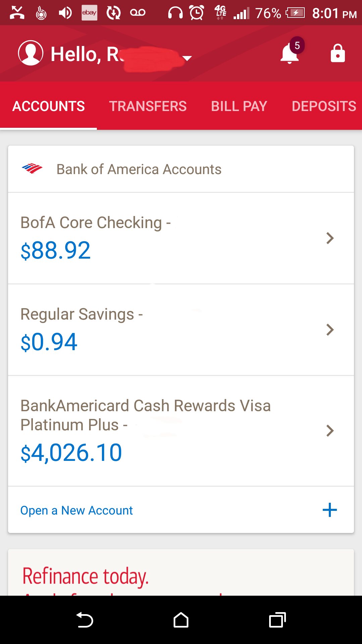The height and width of the screenshot is (644, 362).
Task: Go to the Deposits tab
Action: click(x=324, y=106)
